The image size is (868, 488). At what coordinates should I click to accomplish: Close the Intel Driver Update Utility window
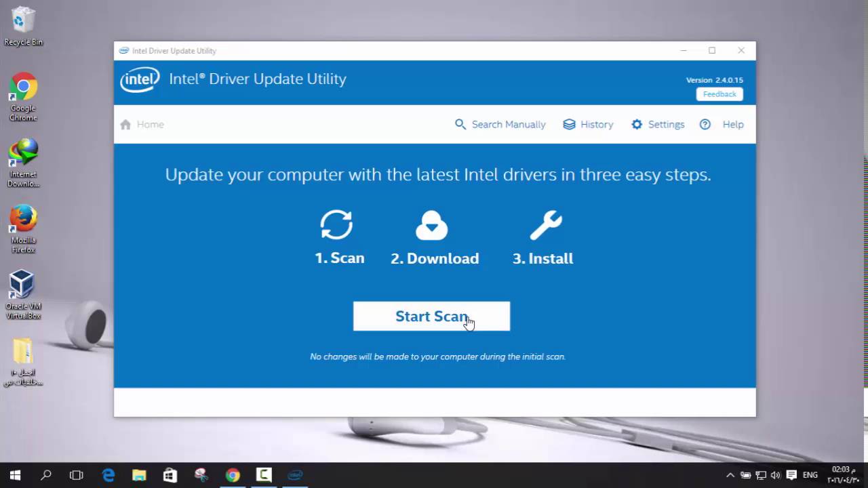[741, 51]
